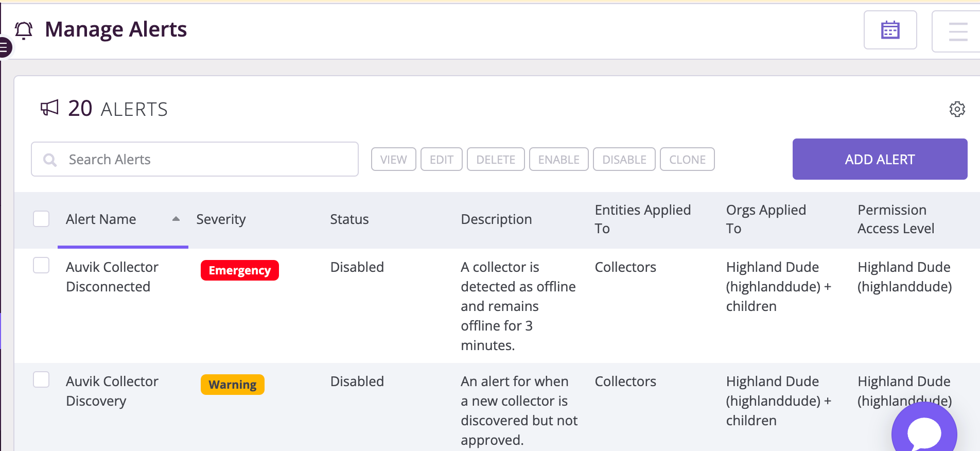The width and height of the screenshot is (980, 451).
Task: Click 'A collector is detected as offline' description
Action: (x=518, y=306)
